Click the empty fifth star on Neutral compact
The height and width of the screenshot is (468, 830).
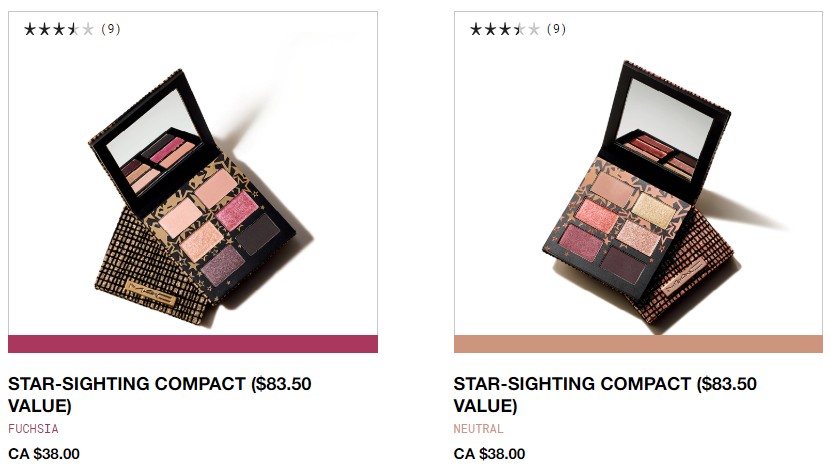(x=534, y=29)
